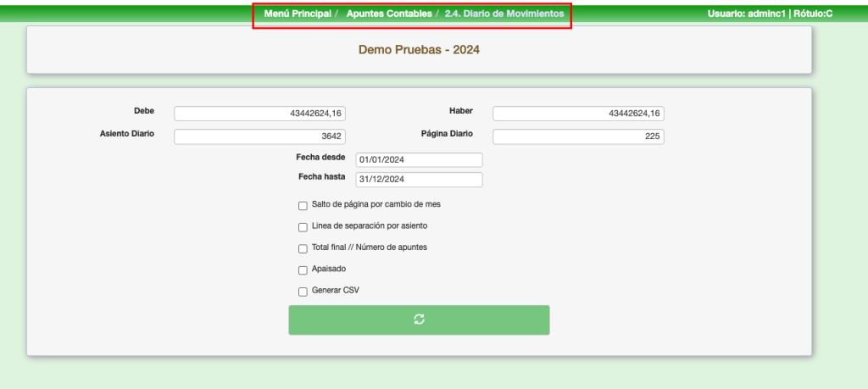
Task: Click the Página Diario label
Action: tap(447, 134)
